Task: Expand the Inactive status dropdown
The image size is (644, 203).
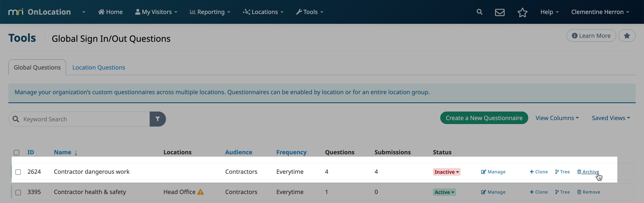Action: [x=447, y=172]
